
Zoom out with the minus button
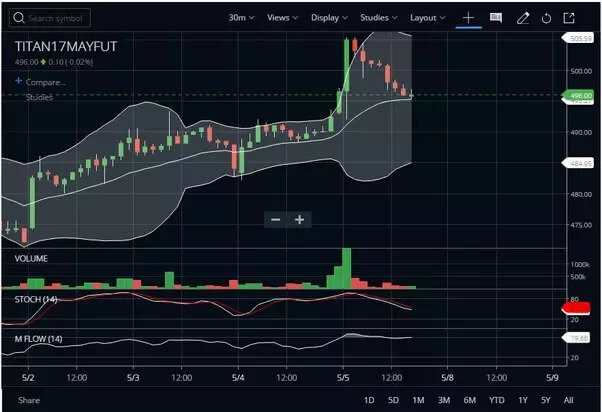(x=276, y=220)
